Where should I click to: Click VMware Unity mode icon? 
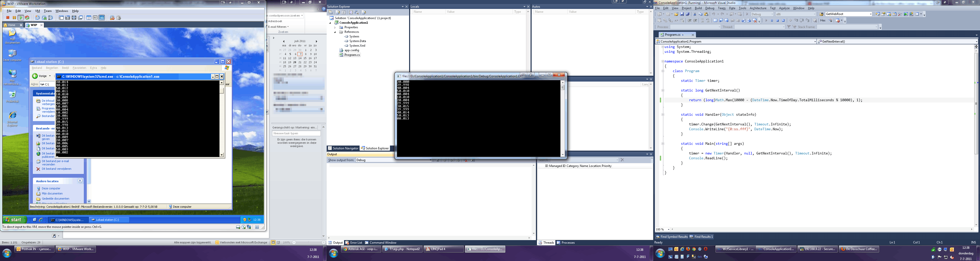81,18
